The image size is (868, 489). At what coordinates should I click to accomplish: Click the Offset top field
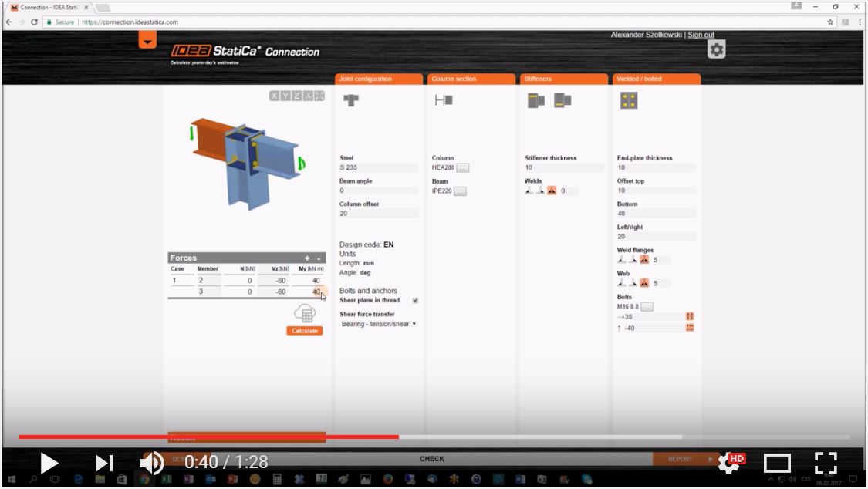(657, 191)
